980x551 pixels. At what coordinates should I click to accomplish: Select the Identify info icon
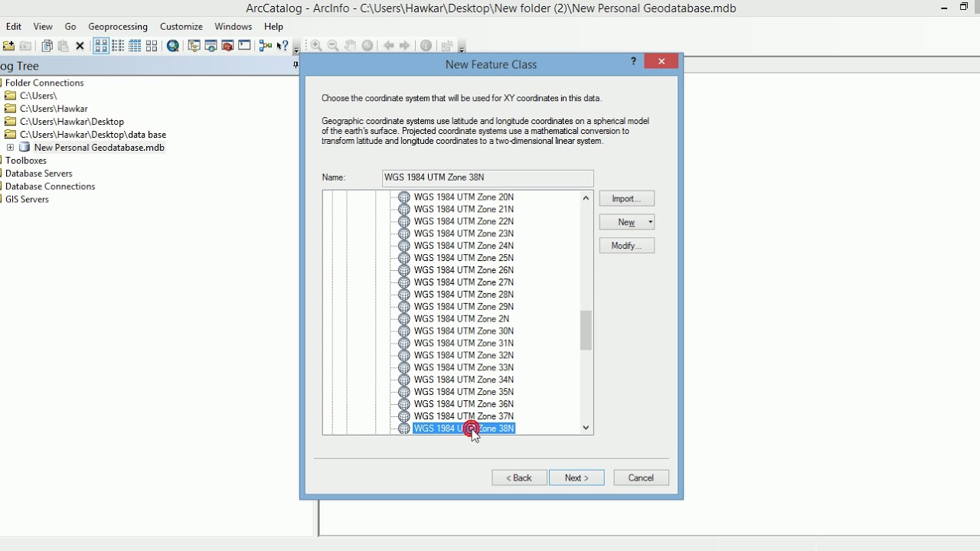tap(426, 46)
